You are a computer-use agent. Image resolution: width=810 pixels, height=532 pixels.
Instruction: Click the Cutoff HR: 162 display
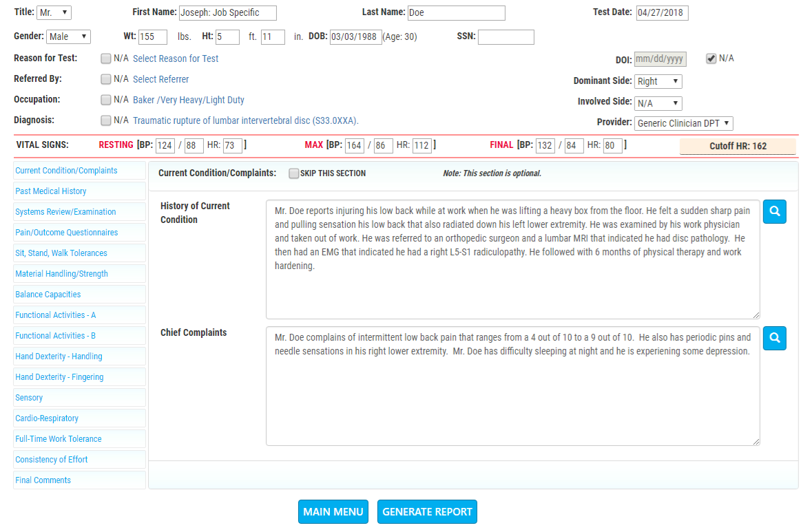point(738,146)
